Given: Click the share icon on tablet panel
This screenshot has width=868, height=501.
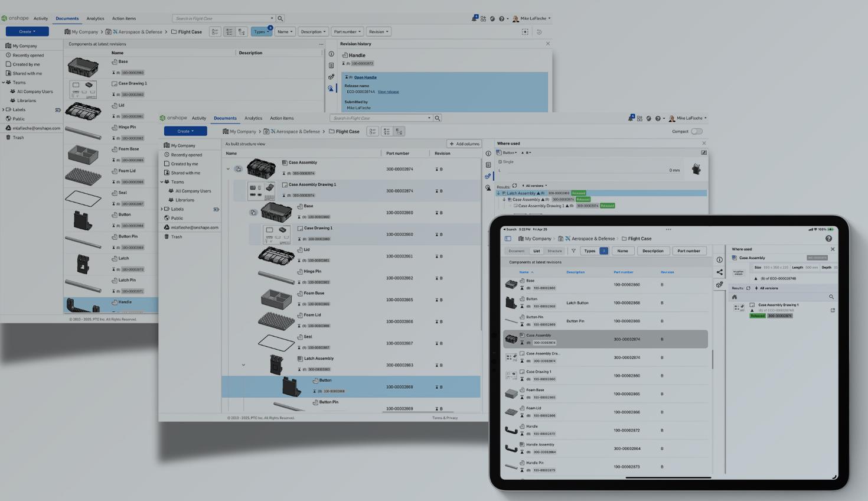Looking at the screenshot, I should (719, 272).
